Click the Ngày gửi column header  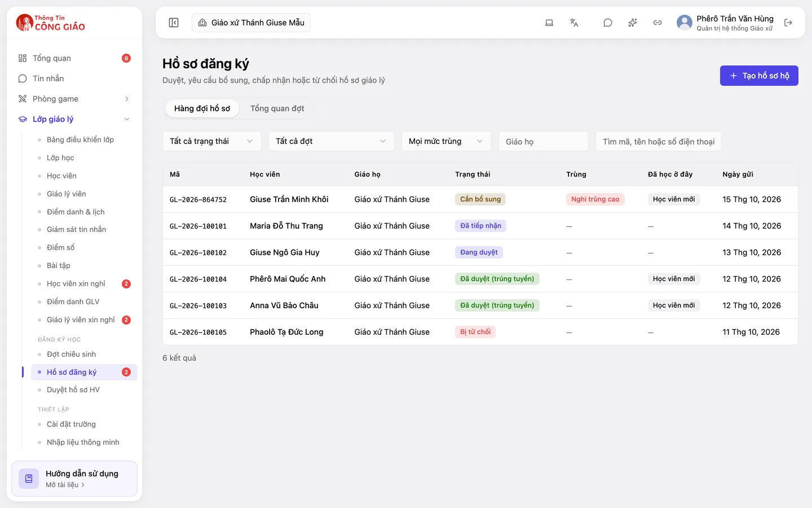coord(738,174)
